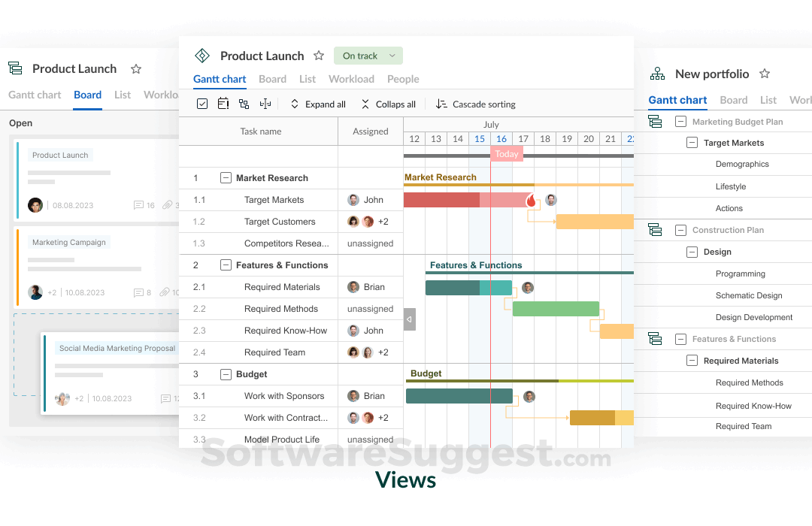Click the project icon next to Marketing Budget Plan
Screen dimensions: 812x526
(x=655, y=122)
